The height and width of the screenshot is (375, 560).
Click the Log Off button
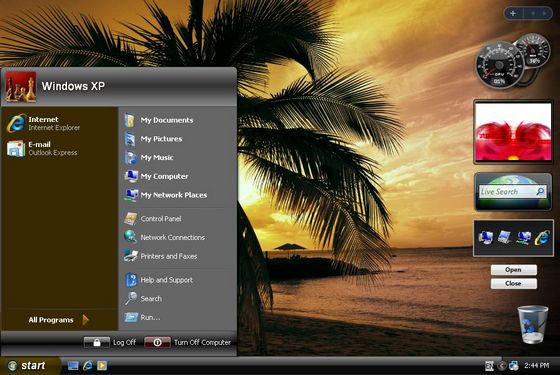(110, 342)
